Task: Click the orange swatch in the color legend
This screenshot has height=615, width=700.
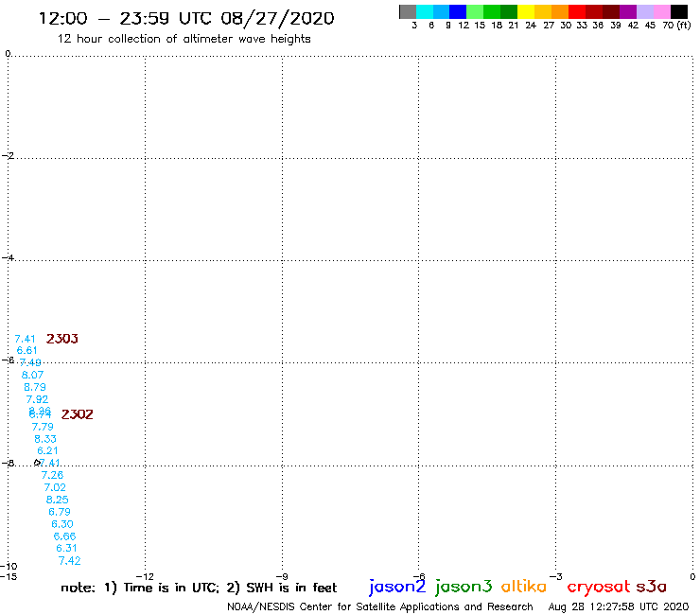Action: point(560,11)
